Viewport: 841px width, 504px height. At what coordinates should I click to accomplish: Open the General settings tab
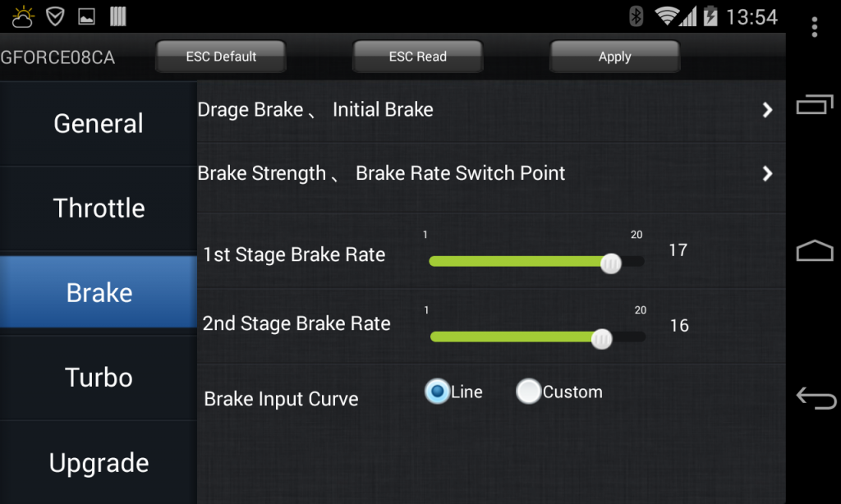99,123
